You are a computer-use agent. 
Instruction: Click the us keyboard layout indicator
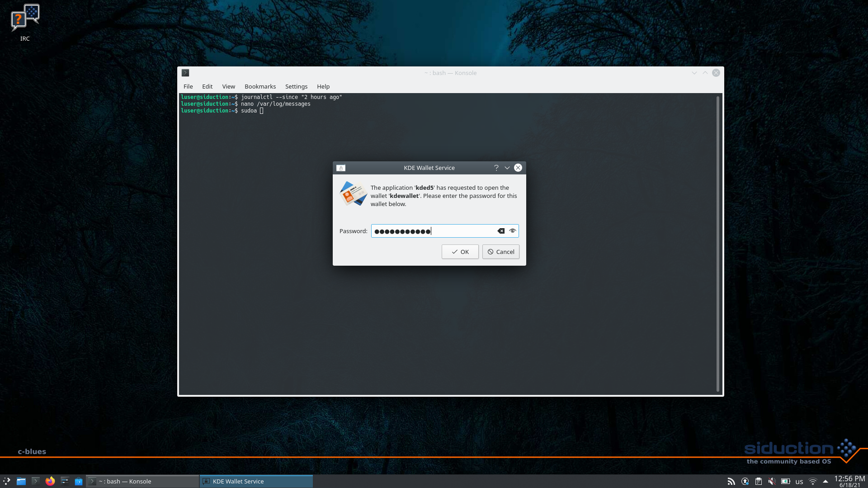tap(799, 482)
